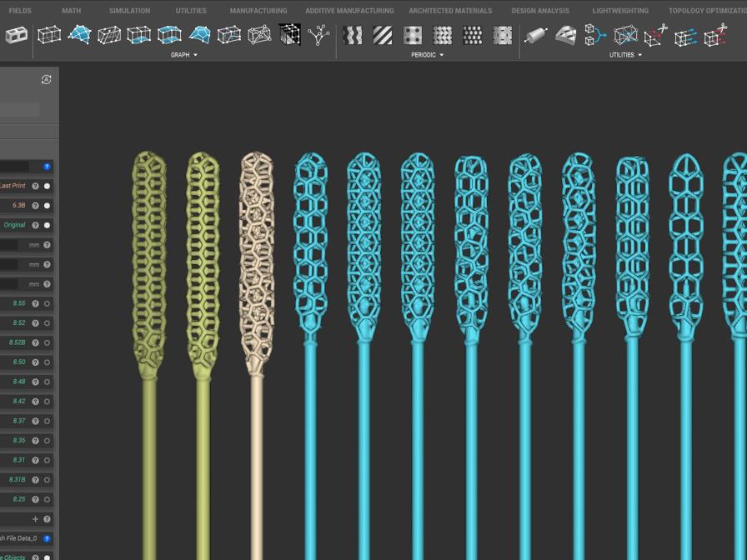Click the honeycomb dot-pattern periodic icon
The width and height of the screenshot is (747, 560).
[x=474, y=35]
